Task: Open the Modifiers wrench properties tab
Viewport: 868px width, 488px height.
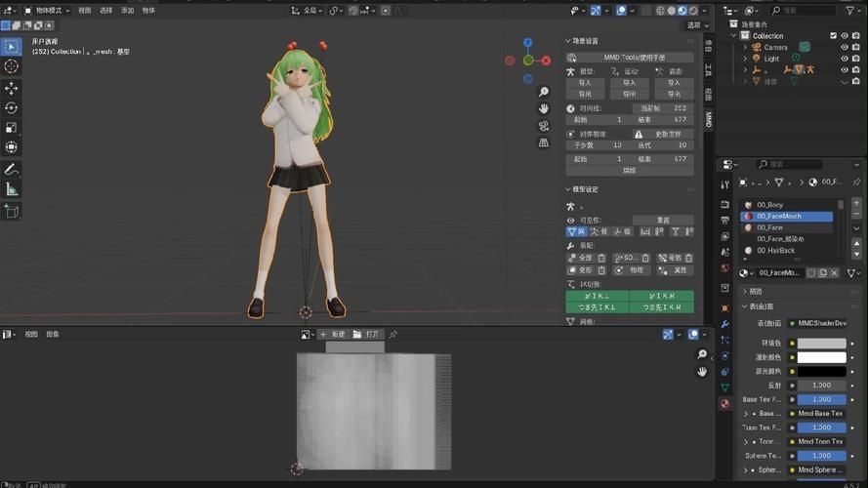Action: click(725, 325)
